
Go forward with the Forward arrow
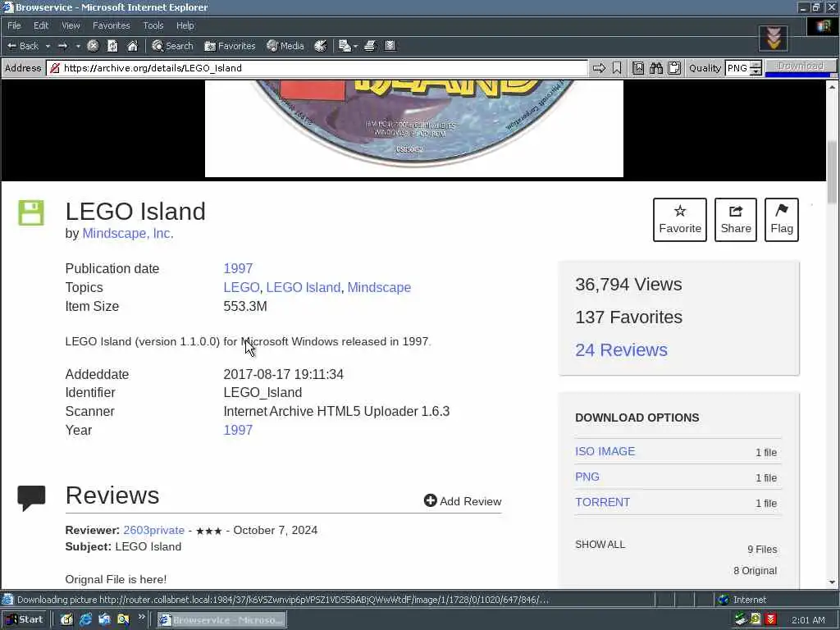(x=62, y=46)
